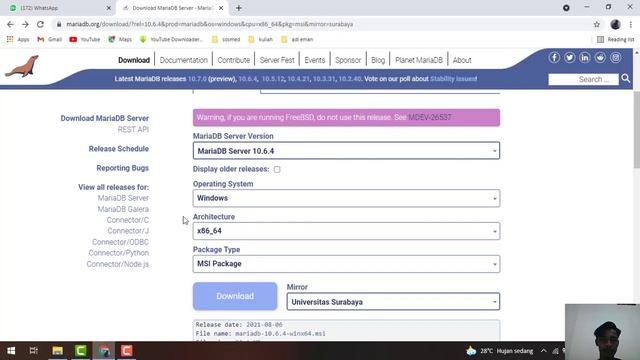The width and height of the screenshot is (640, 360).
Task: Open Connector/Python releases link
Action: tap(118, 253)
